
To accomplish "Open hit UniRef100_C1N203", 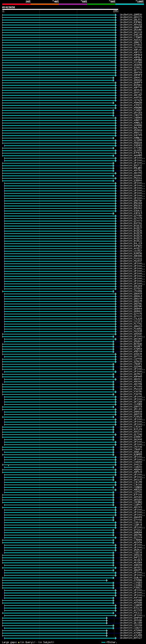I will pos(131,628).
